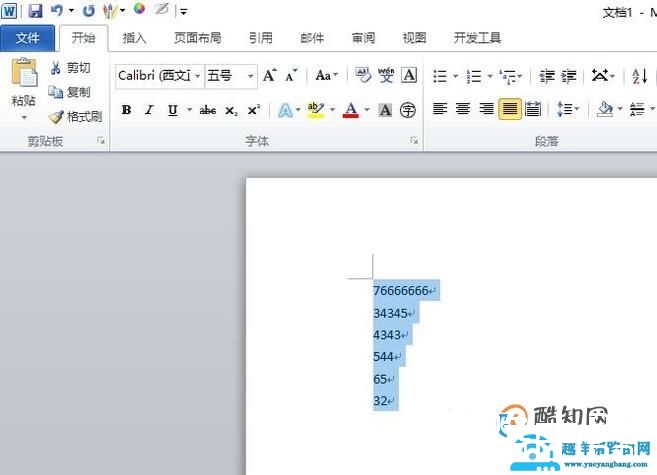Shrink font size with the A-down icon
The height and width of the screenshot is (475, 657).
[291, 75]
